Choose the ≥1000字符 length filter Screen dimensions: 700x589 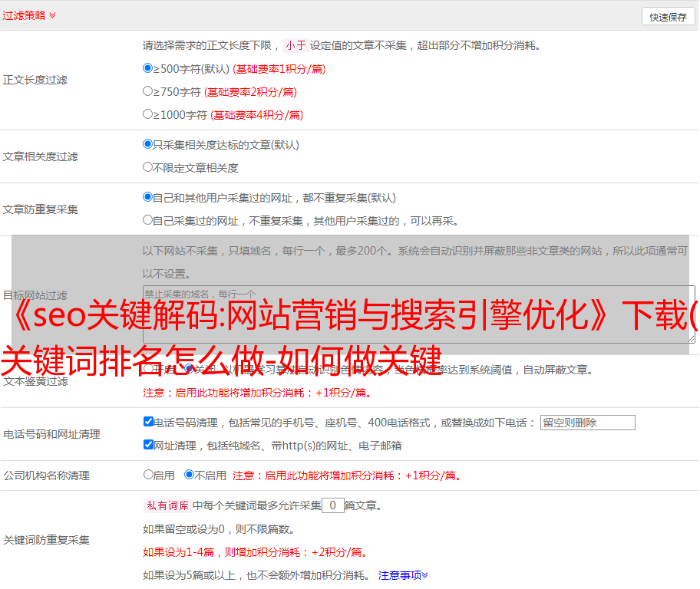point(148,114)
